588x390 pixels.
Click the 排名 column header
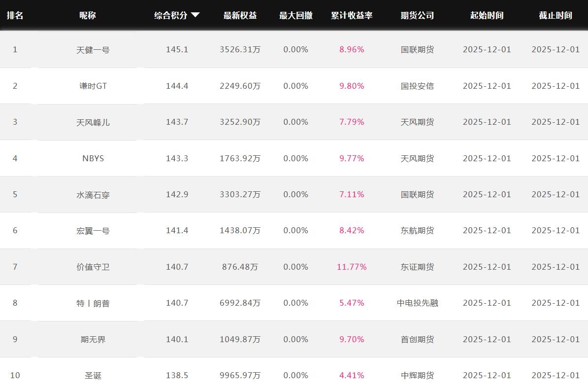tap(15, 15)
